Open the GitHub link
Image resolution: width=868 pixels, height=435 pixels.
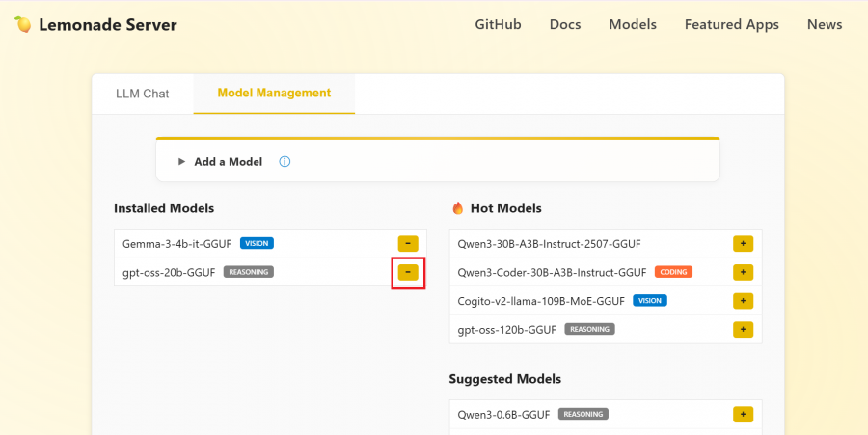coord(499,24)
